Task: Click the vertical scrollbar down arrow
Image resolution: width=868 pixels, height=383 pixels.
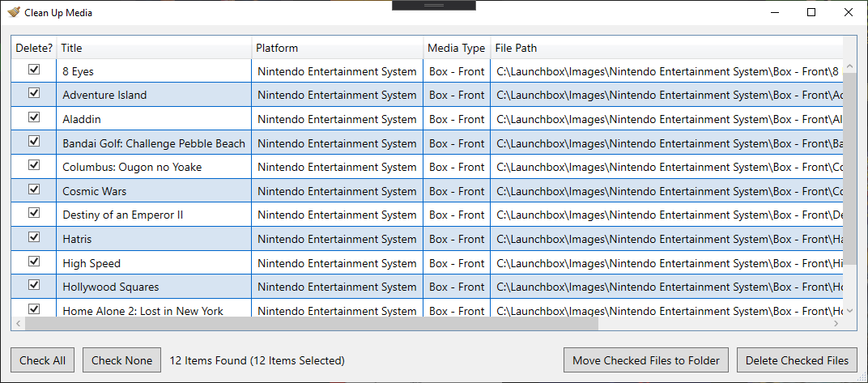Action: [x=849, y=310]
